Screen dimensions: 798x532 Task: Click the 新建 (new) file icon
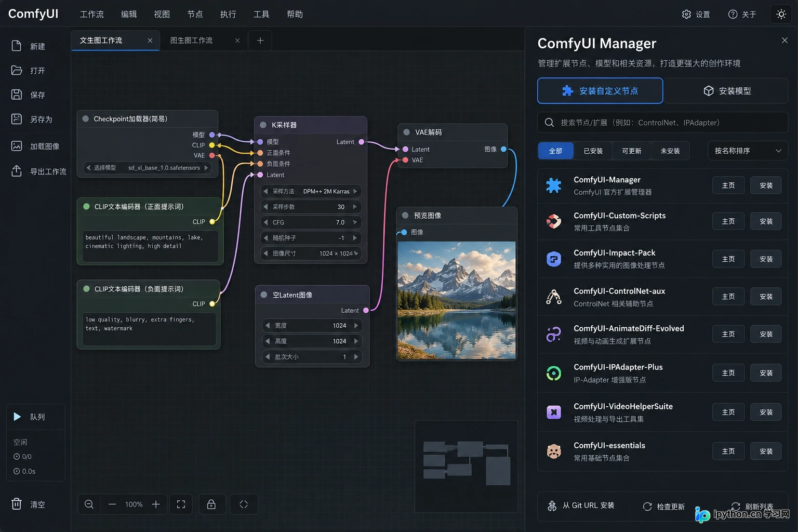(x=17, y=46)
